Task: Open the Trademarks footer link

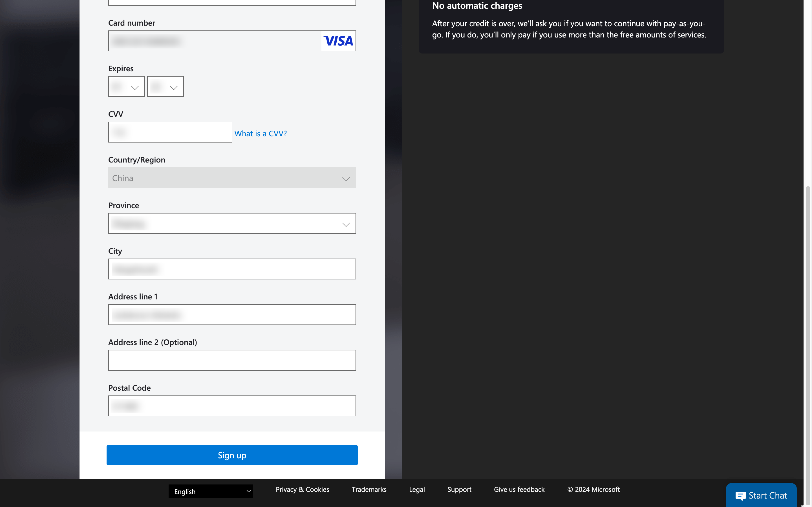Action: coord(369,489)
